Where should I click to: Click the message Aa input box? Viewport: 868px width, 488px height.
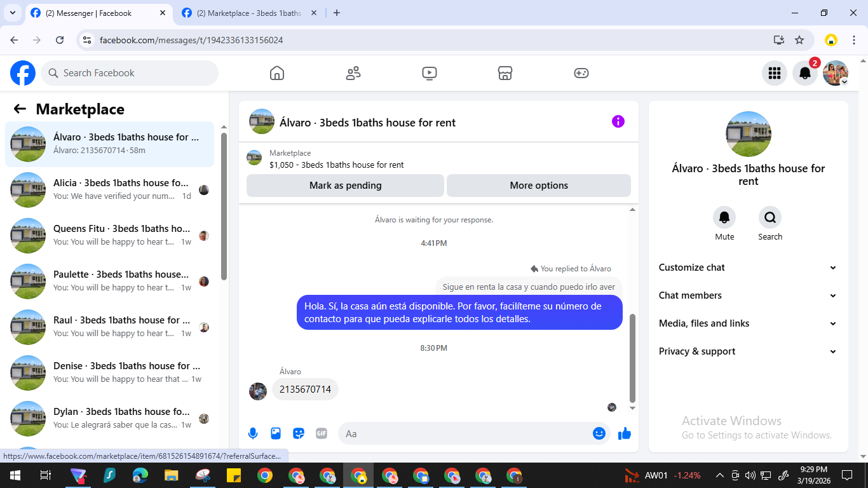coord(466,433)
